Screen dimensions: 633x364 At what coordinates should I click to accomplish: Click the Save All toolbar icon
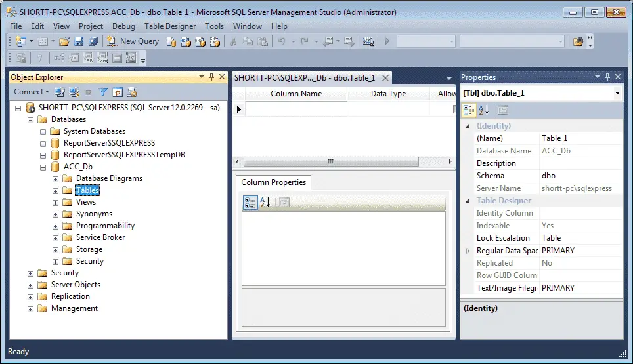pos(93,41)
